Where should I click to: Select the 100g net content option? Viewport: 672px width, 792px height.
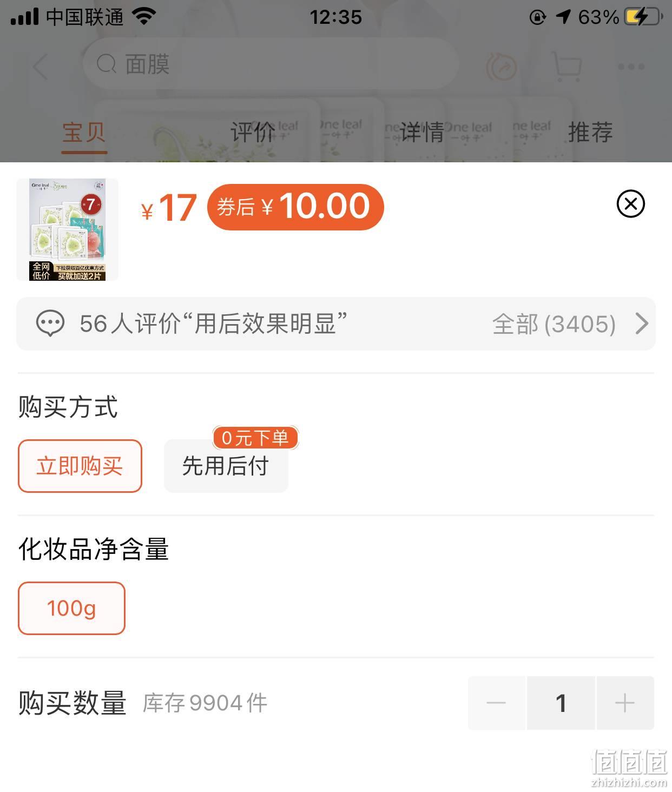tap(71, 608)
